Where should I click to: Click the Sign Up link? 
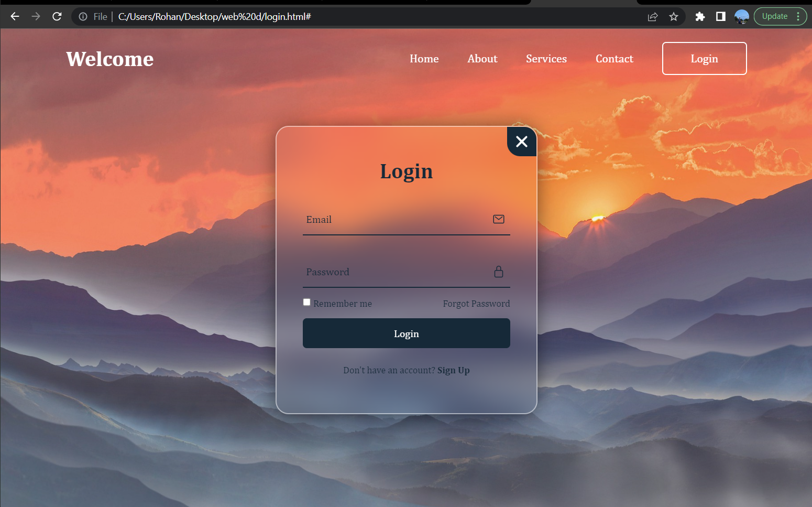(453, 370)
